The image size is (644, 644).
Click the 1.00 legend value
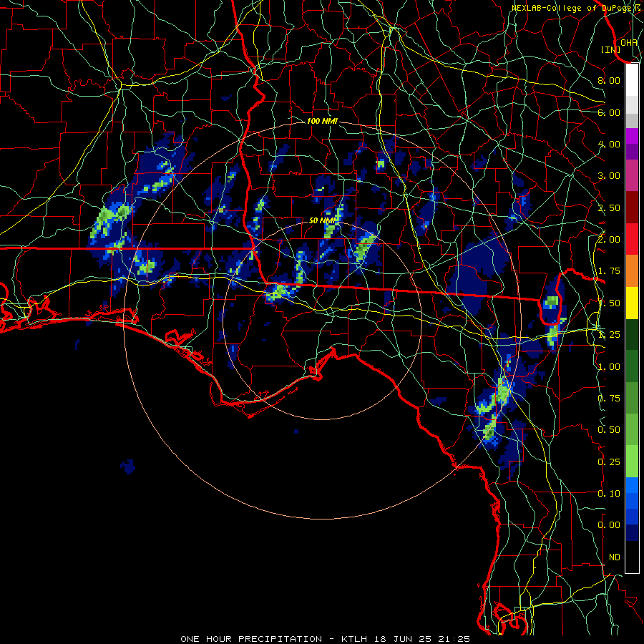(x=609, y=366)
